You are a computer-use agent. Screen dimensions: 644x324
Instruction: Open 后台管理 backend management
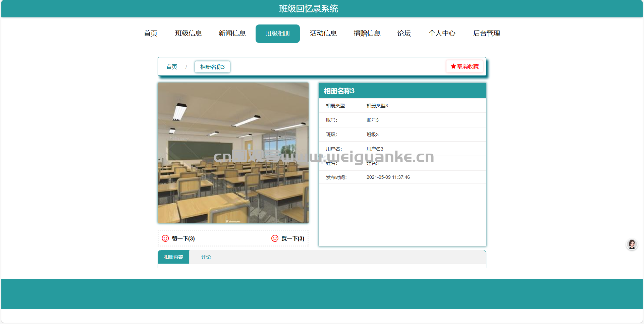[486, 33]
